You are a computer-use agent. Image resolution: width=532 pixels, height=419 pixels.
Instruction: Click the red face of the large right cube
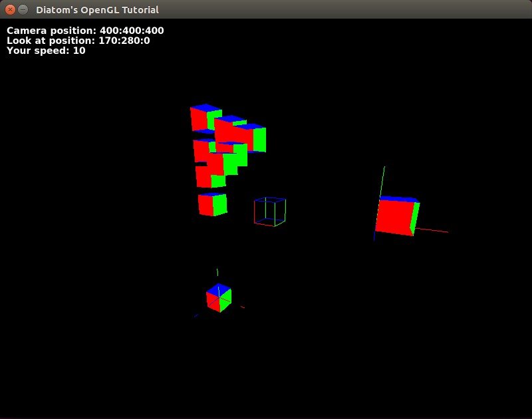pyautogui.click(x=394, y=218)
